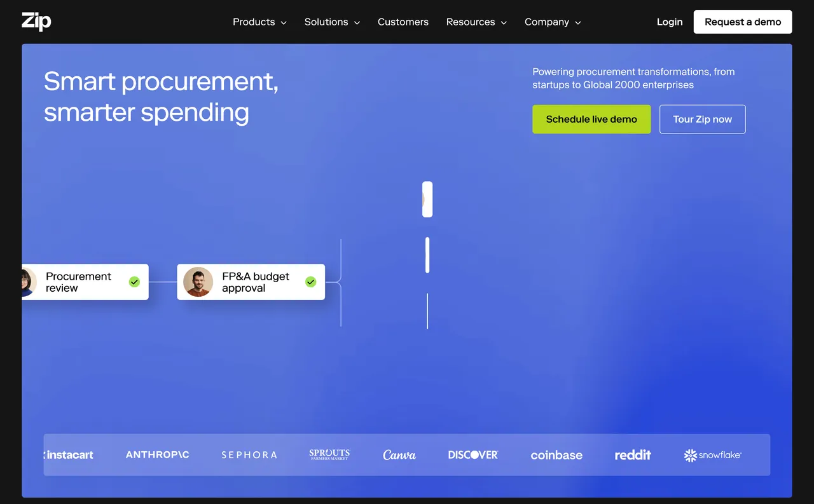Open the Reddit customer logo
This screenshot has height=504, width=814.
click(x=633, y=455)
